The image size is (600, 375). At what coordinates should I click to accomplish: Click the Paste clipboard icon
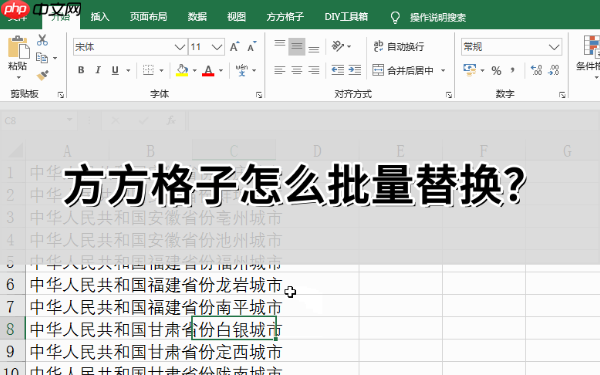(x=18, y=47)
